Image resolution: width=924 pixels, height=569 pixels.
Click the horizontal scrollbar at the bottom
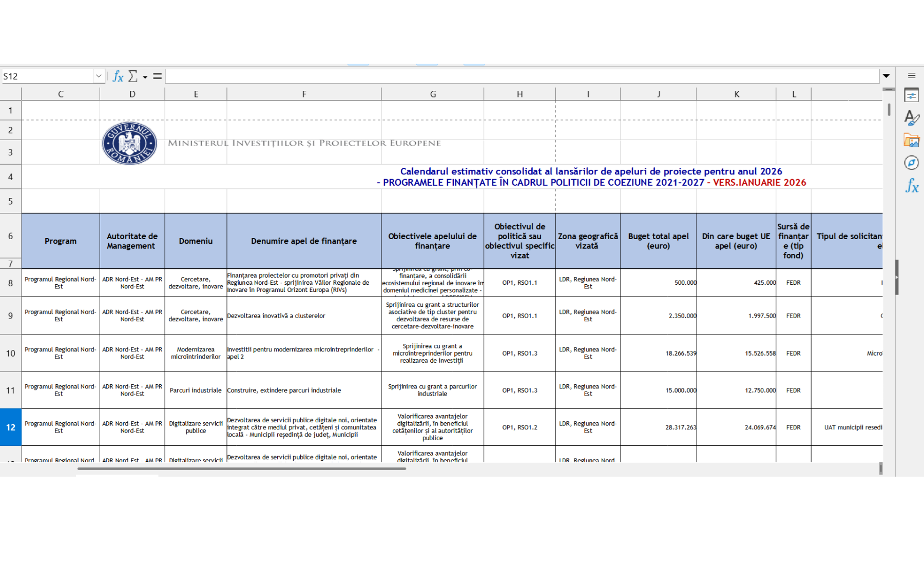241,468
